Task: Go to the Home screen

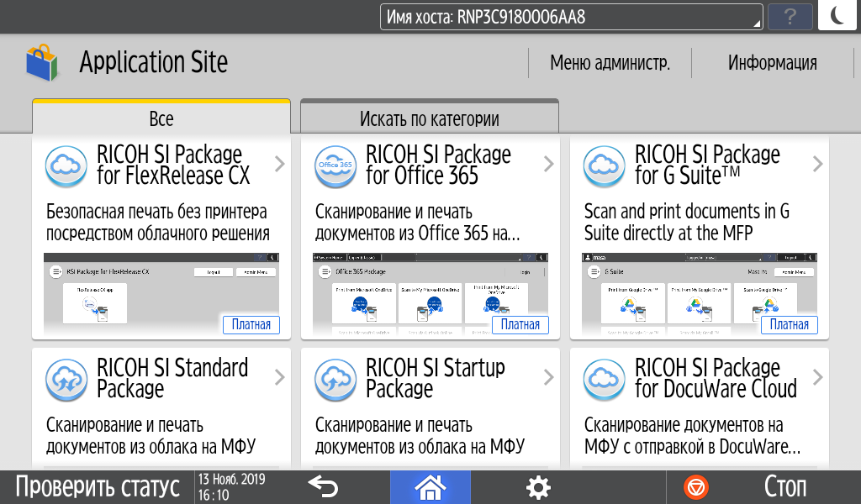Action: [x=430, y=487]
